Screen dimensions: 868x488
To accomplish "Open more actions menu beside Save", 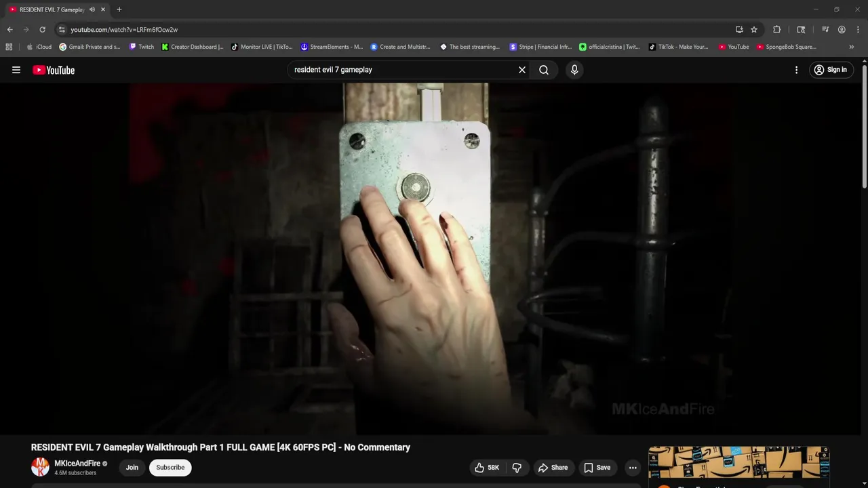I will 633,468.
